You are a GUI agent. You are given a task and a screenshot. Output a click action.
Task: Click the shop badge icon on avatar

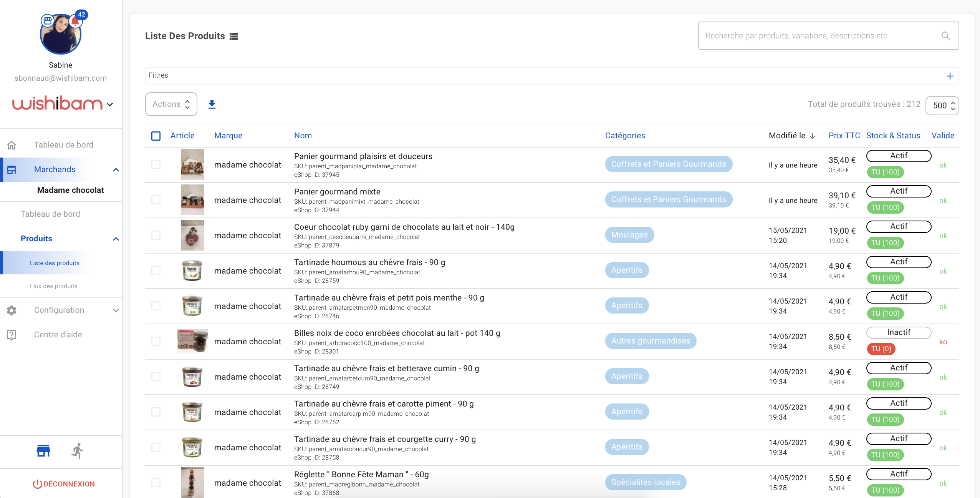(x=47, y=20)
